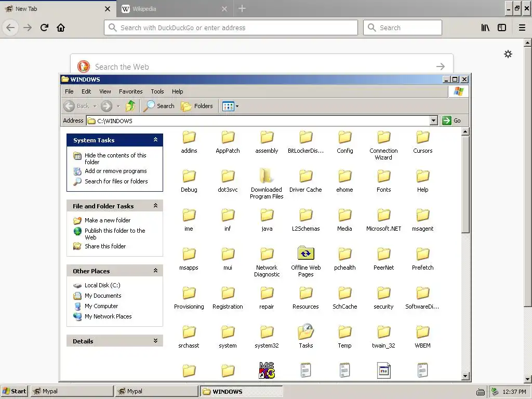Open the Offline Web Pages folder
Image resolution: width=532 pixels, height=399 pixels.
click(305, 261)
